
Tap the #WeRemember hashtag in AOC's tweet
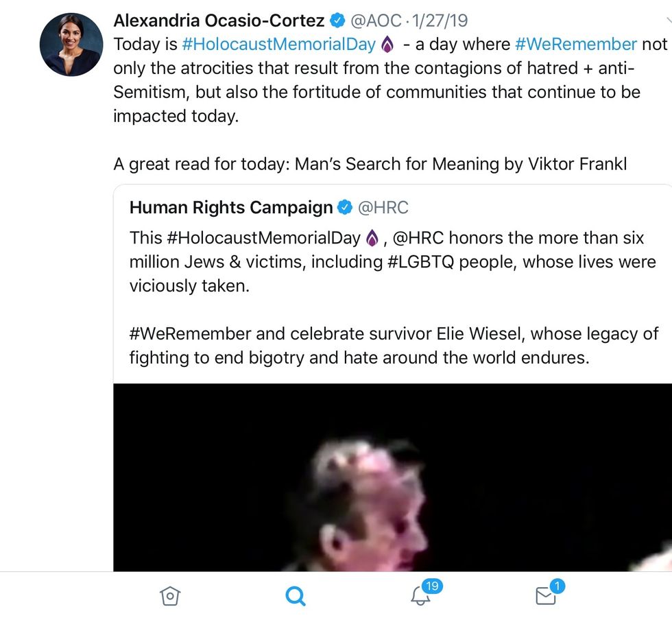tap(576, 45)
